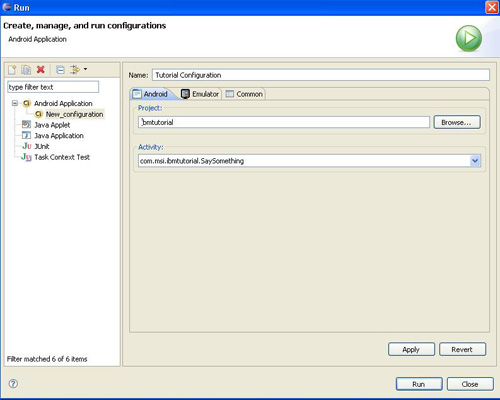
Task: Click the Browse... button for project
Action: click(457, 122)
